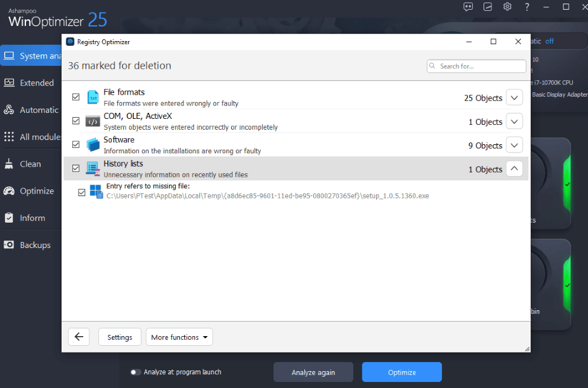Uncheck the History lists checkbox
The width and height of the screenshot is (588, 388).
click(x=75, y=168)
